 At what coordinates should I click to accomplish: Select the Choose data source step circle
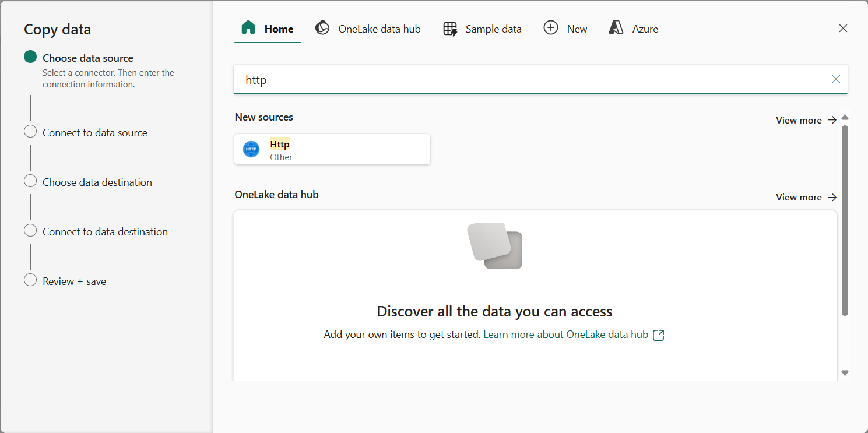coord(30,57)
